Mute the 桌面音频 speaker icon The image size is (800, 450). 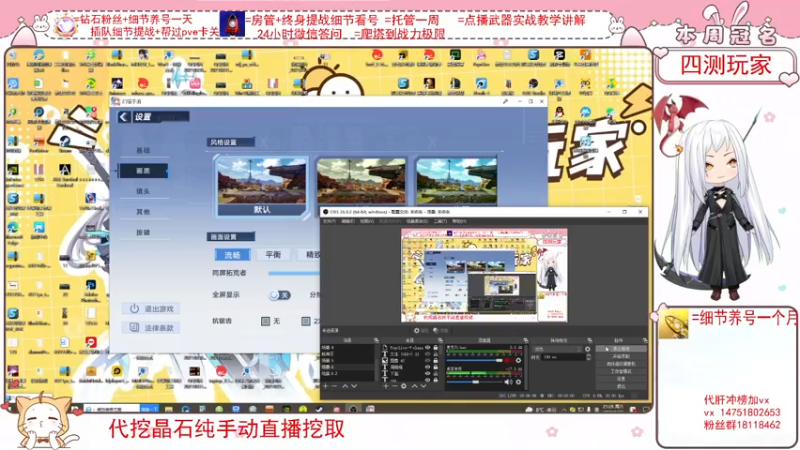pos(508,382)
